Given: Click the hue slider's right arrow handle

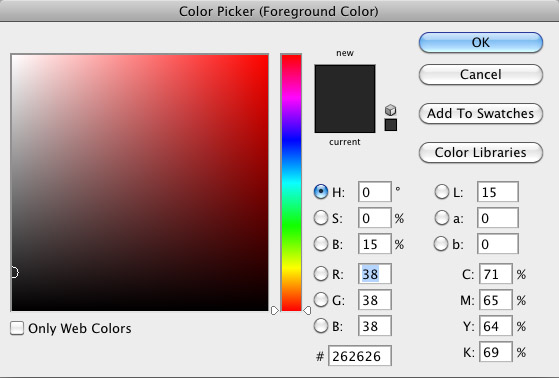Looking at the screenshot, I should point(307,311).
